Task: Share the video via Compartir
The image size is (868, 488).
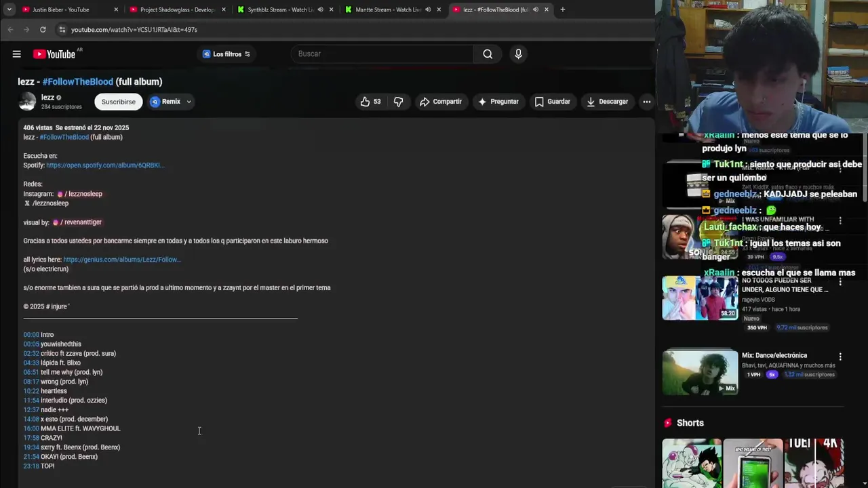Action: [441, 102]
